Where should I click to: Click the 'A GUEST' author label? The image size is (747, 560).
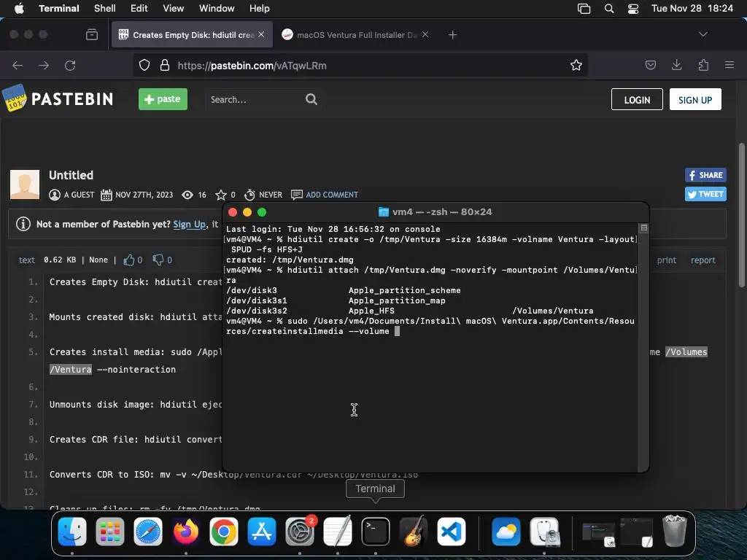(x=79, y=195)
